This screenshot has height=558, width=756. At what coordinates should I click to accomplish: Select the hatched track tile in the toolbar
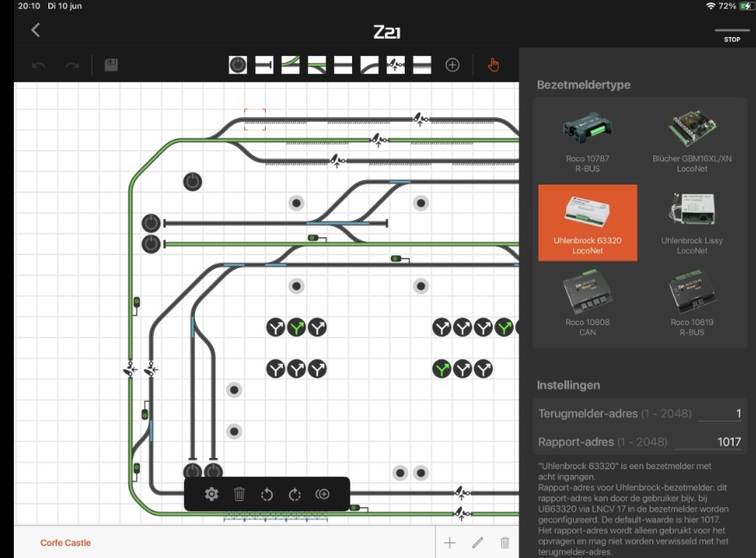click(x=422, y=65)
